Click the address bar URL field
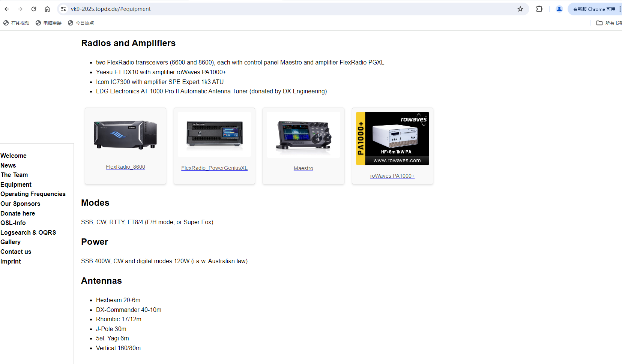622x364 pixels. click(x=293, y=9)
